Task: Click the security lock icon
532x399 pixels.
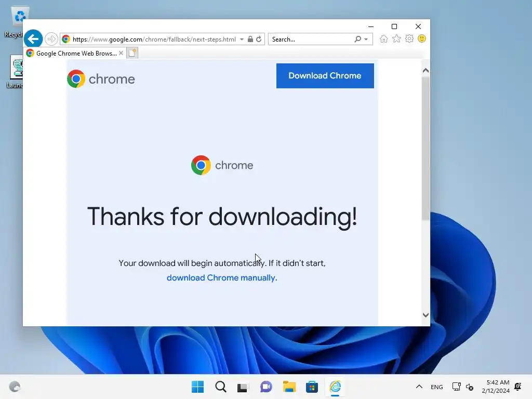Action: [250, 39]
